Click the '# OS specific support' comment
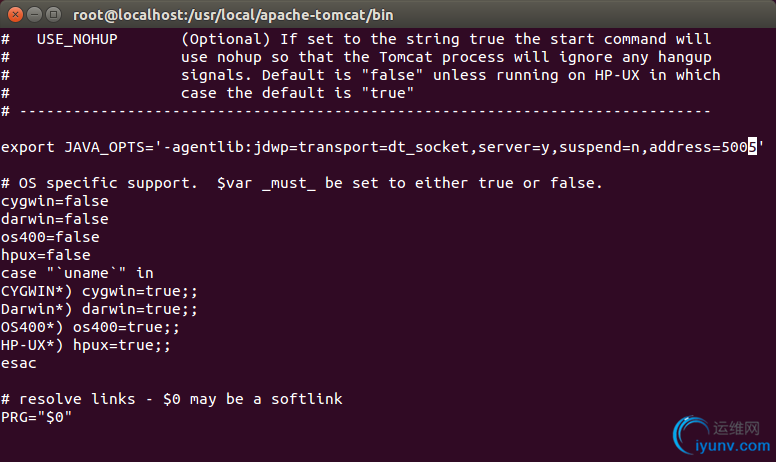 [x=302, y=184]
